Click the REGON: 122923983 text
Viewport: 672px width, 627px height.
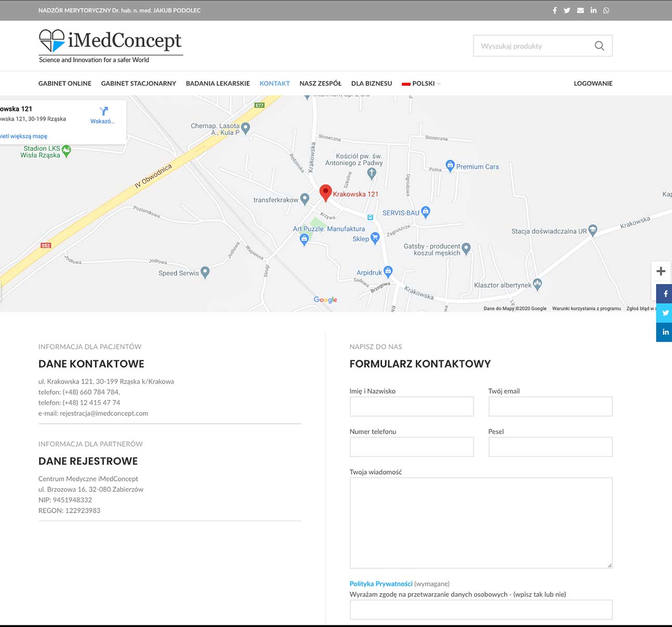[x=70, y=511]
